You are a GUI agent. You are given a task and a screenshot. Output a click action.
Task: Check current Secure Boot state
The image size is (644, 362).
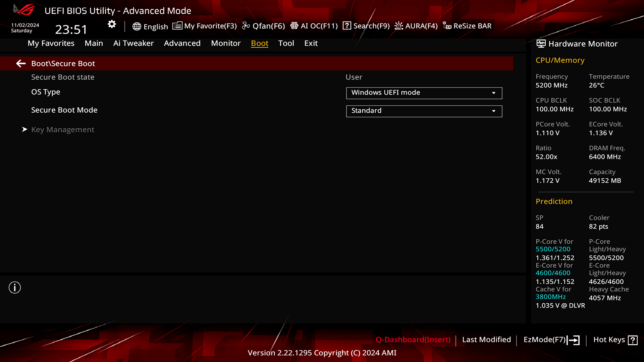click(x=354, y=77)
